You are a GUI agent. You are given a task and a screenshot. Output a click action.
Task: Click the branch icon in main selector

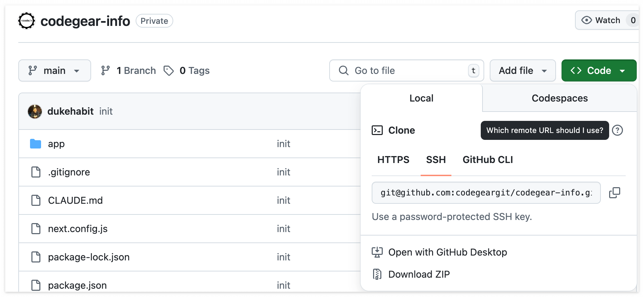pos(33,70)
